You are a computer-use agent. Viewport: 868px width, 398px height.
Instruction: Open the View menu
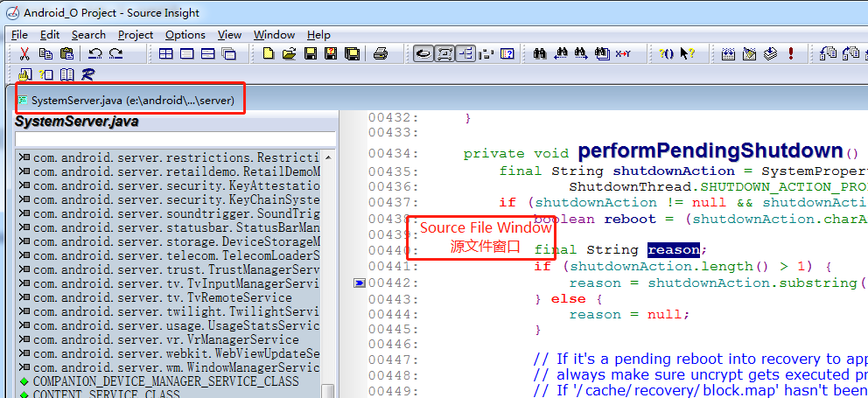click(x=230, y=35)
